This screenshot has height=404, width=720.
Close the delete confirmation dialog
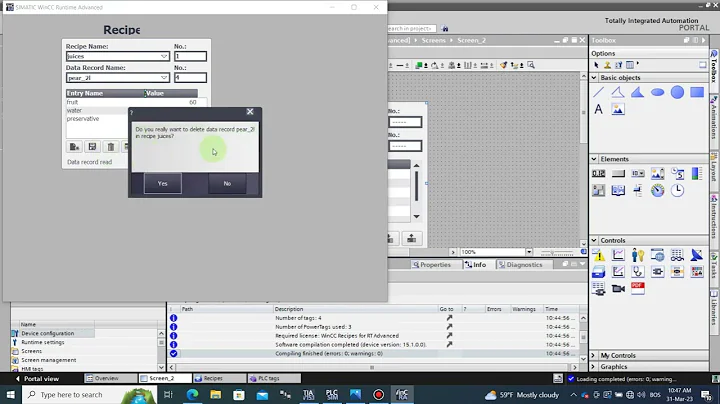click(x=250, y=112)
